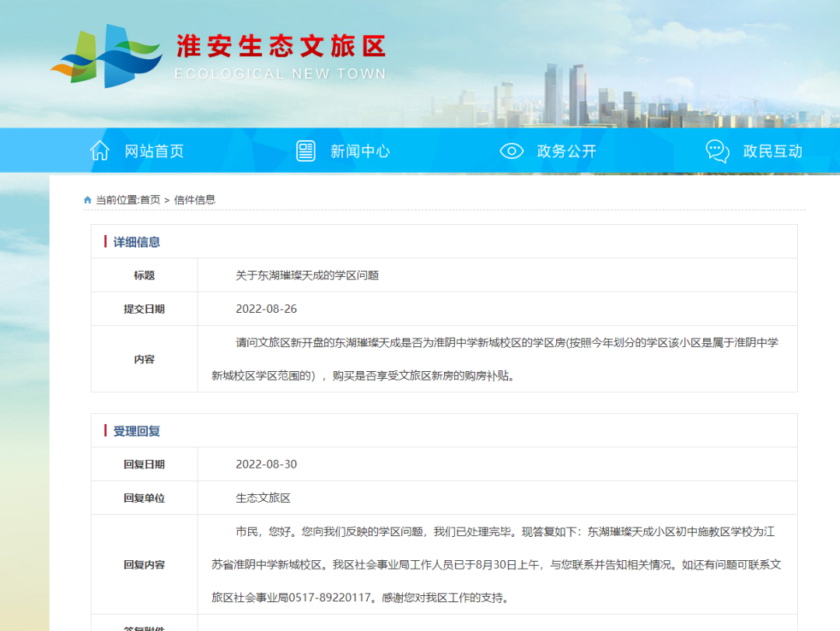840x631 pixels.
Task: Select the 政民互动 navigation item
Action: click(772, 151)
